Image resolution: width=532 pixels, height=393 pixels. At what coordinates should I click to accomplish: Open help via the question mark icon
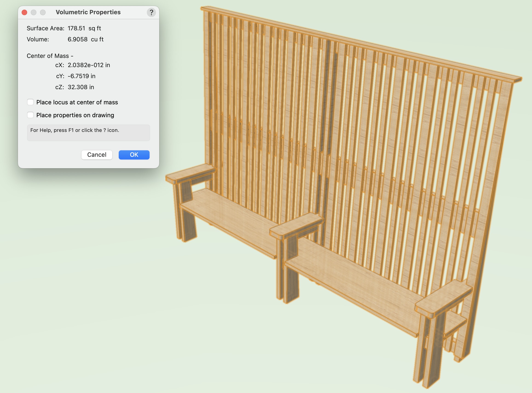tap(151, 12)
